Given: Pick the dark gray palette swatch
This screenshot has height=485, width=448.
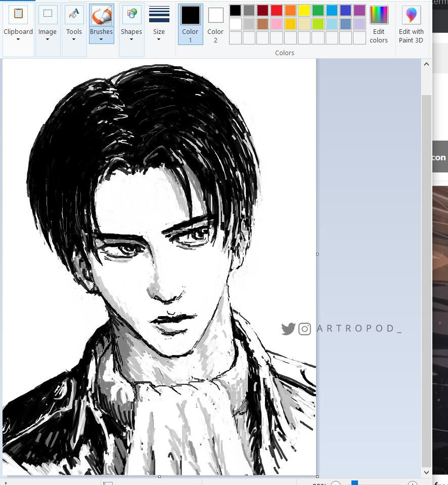Looking at the screenshot, I should (249, 10).
